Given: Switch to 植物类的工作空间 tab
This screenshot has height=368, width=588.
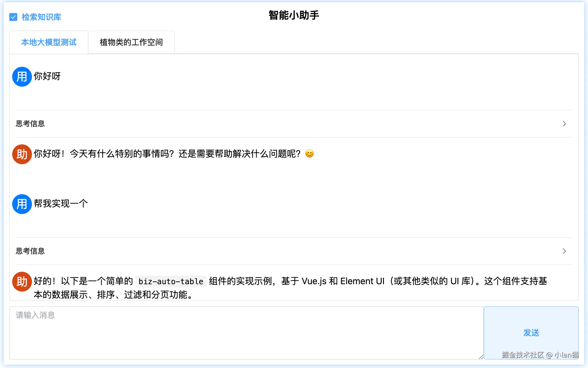Looking at the screenshot, I should tap(131, 42).
